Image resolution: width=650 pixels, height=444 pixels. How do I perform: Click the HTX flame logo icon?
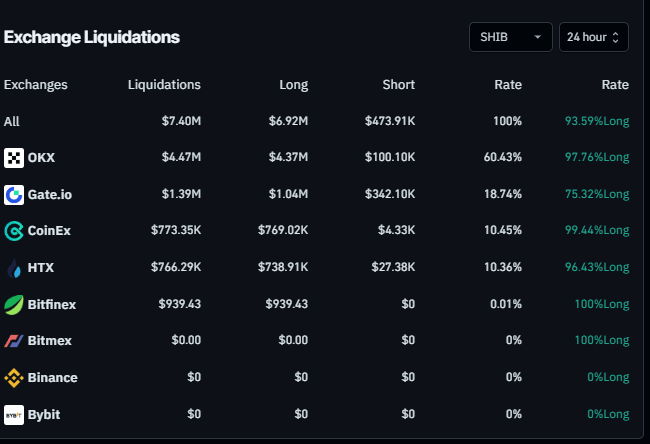coord(14,268)
